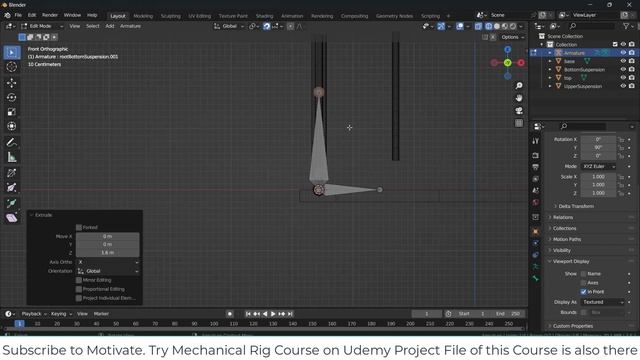The image size is (640, 360).
Task: Switch to the Shading workspace tab
Action: tap(264, 16)
